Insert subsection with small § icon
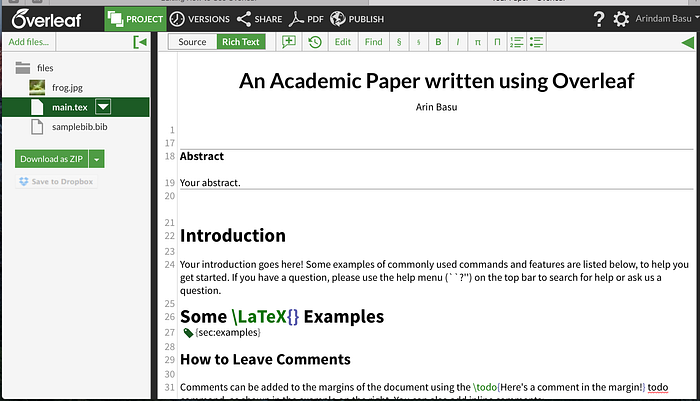The width and height of the screenshot is (700, 401). coord(418,42)
